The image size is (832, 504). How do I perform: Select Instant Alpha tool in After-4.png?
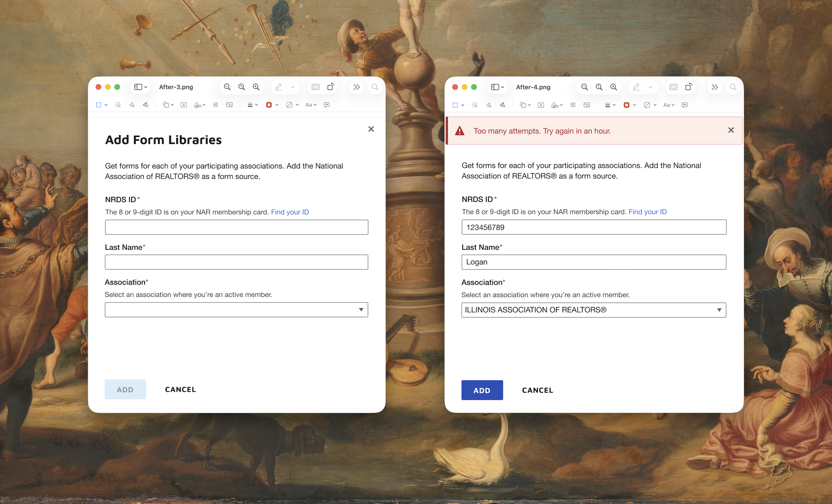[475, 105]
